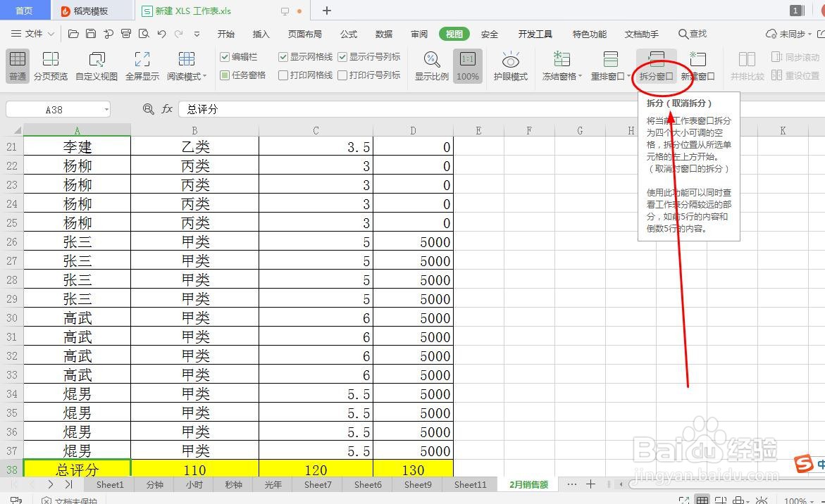Click the Open folder icon

coord(74,34)
